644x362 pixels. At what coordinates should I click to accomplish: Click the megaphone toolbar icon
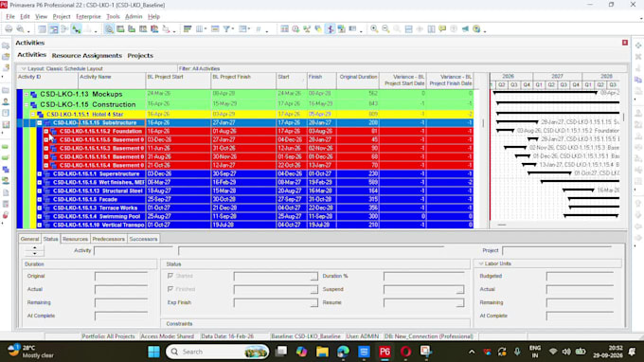465,28
